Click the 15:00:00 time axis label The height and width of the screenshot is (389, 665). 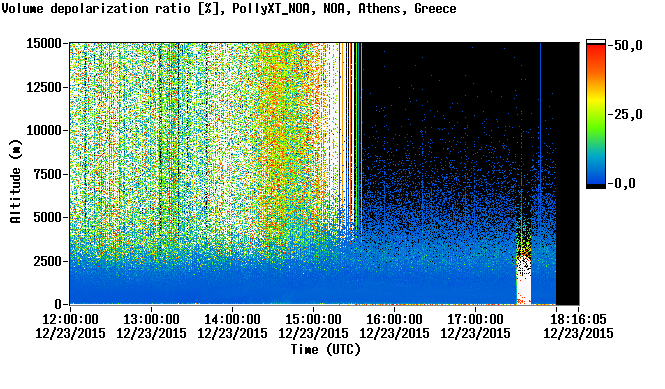[313, 319]
